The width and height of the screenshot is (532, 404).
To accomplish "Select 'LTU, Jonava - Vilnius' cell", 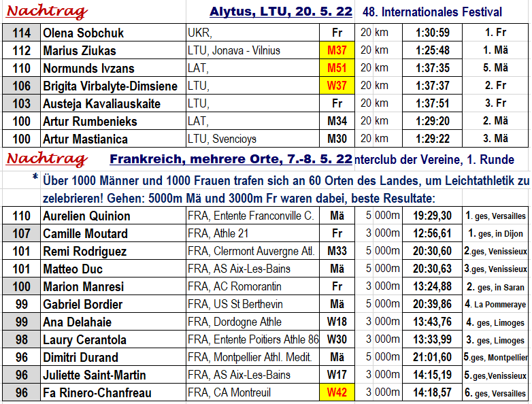I will 252,50.
